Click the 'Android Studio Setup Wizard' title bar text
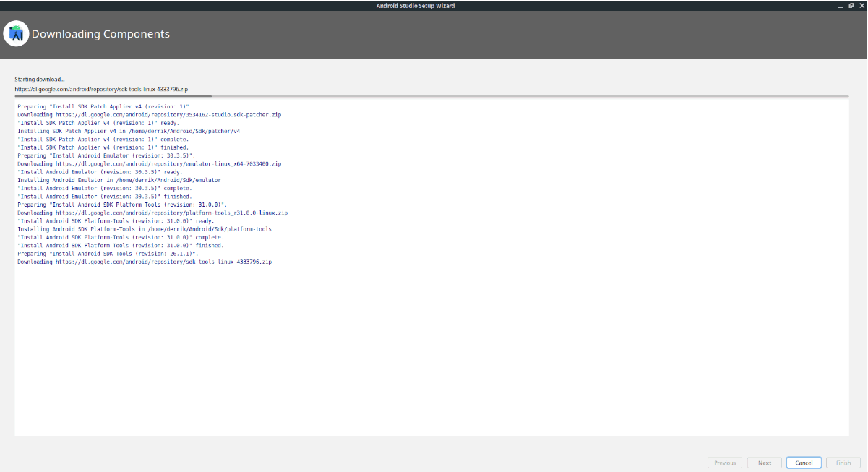The image size is (868, 472). (416, 6)
